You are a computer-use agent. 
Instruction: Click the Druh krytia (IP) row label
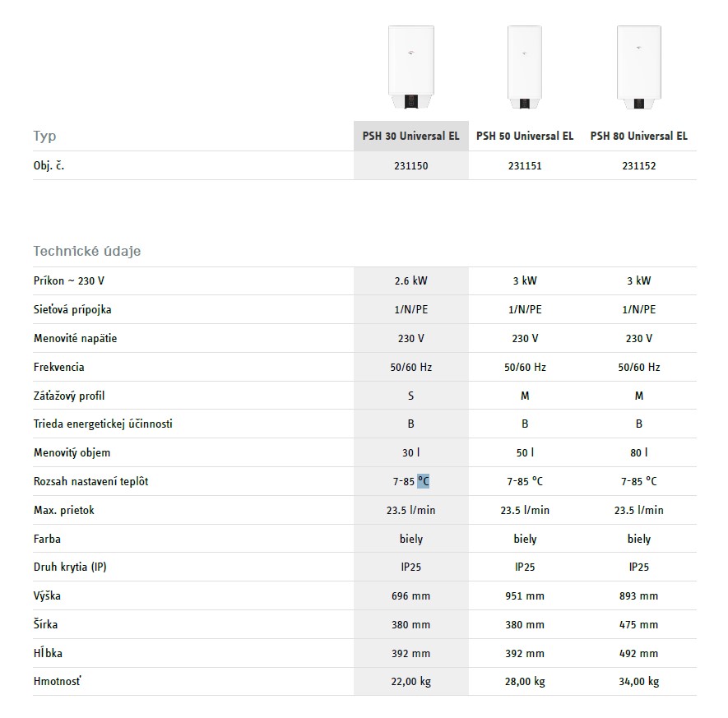click(x=70, y=567)
